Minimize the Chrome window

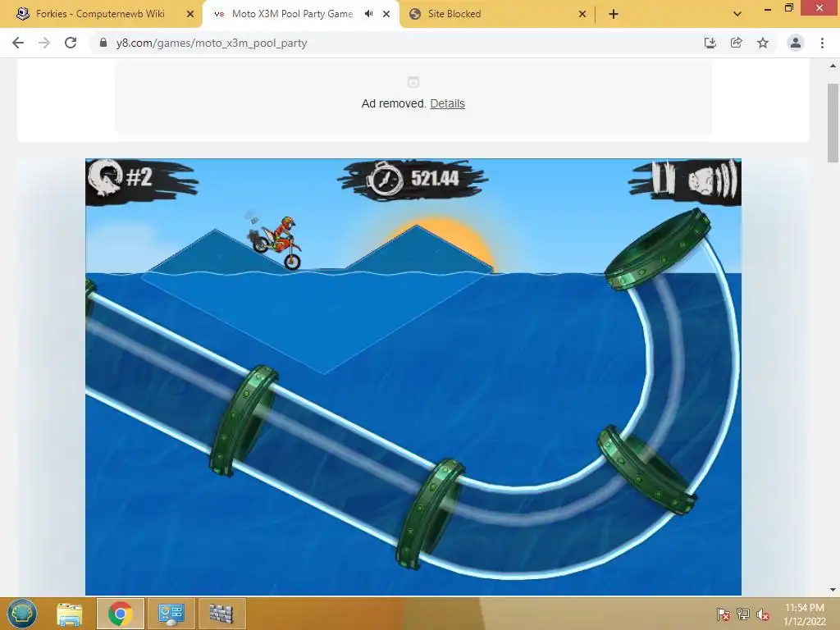coord(768,8)
